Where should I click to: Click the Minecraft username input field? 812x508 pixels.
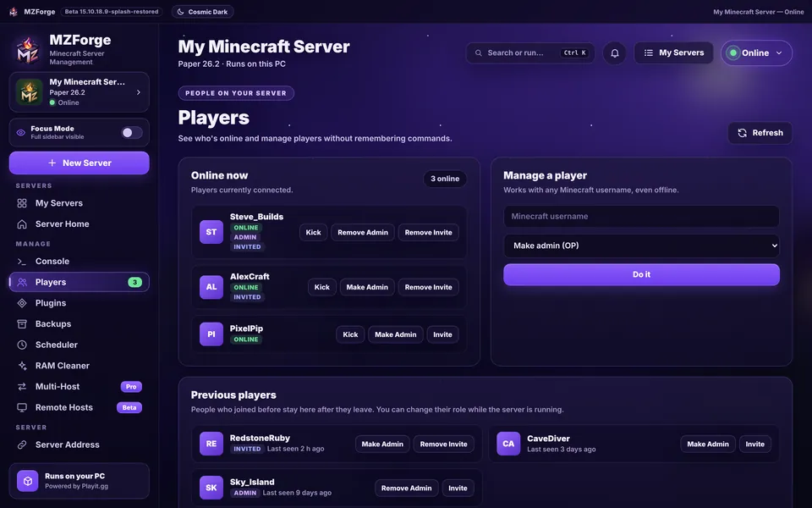(x=641, y=217)
